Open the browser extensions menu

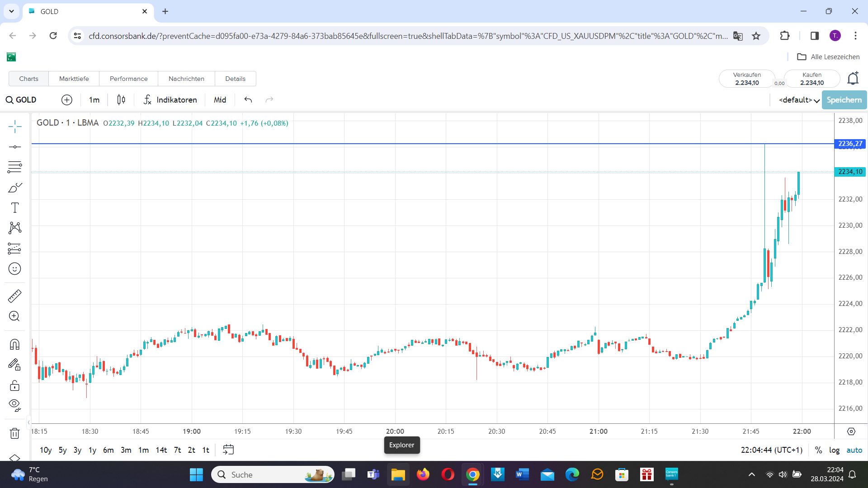[785, 36]
